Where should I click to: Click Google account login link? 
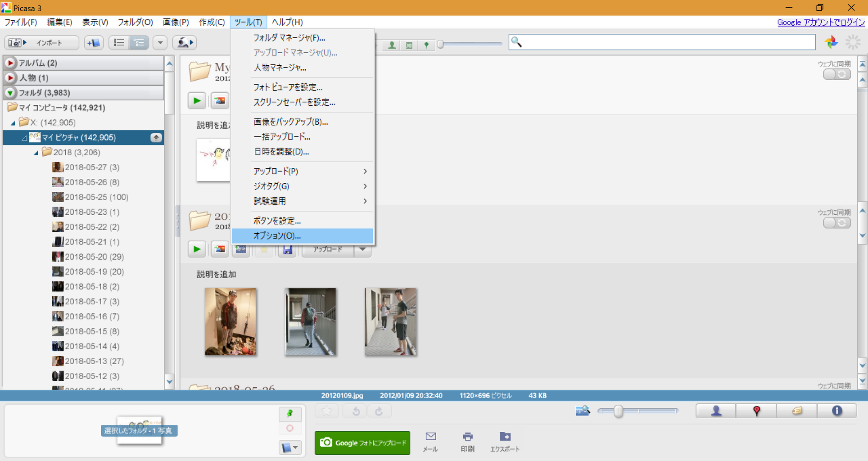click(x=821, y=22)
